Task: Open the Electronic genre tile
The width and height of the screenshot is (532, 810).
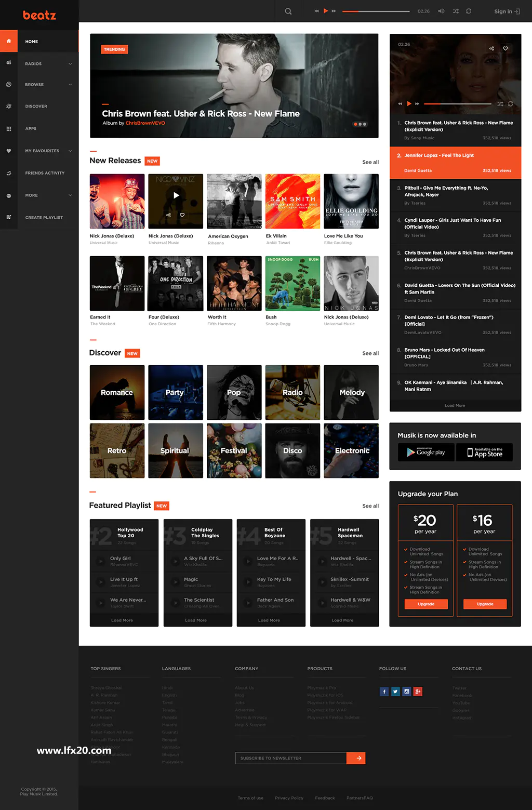Action: point(351,450)
